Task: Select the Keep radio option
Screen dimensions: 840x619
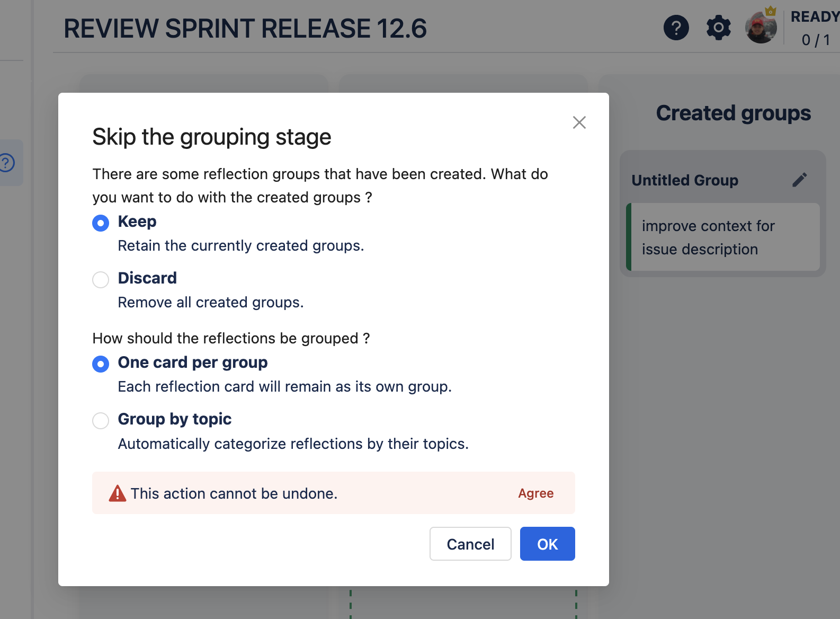Action: (x=101, y=223)
